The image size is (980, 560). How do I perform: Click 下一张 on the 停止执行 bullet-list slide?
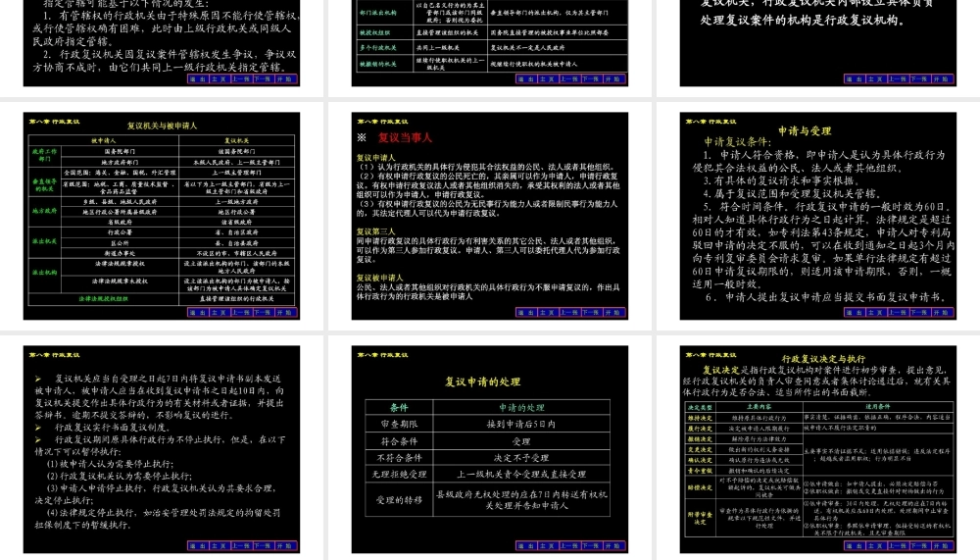[263, 545]
